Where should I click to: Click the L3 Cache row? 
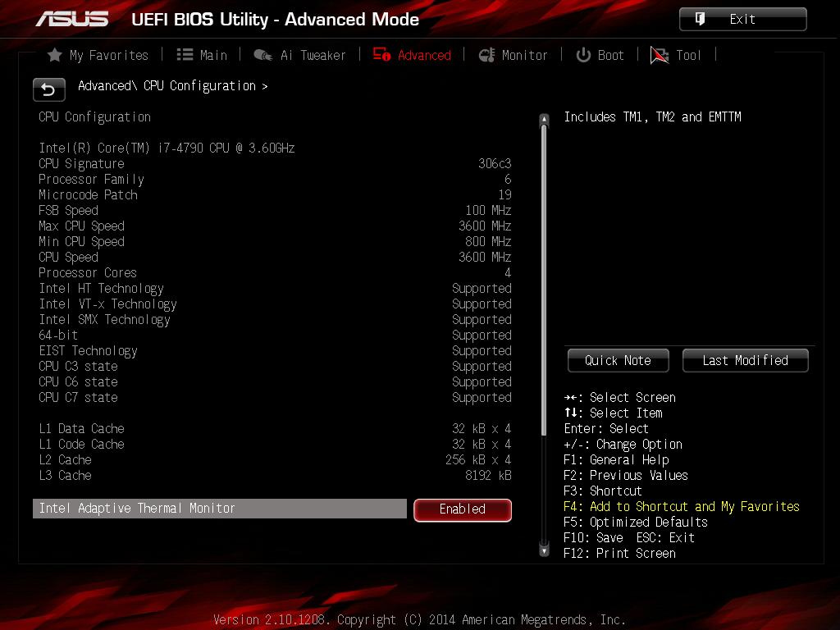(x=275, y=475)
